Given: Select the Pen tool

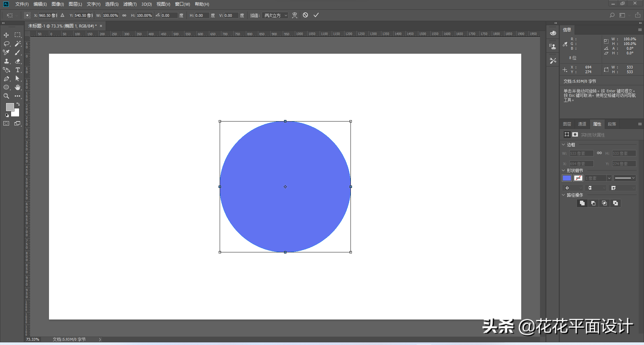Looking at the screenshot, I should pos(6,79).
